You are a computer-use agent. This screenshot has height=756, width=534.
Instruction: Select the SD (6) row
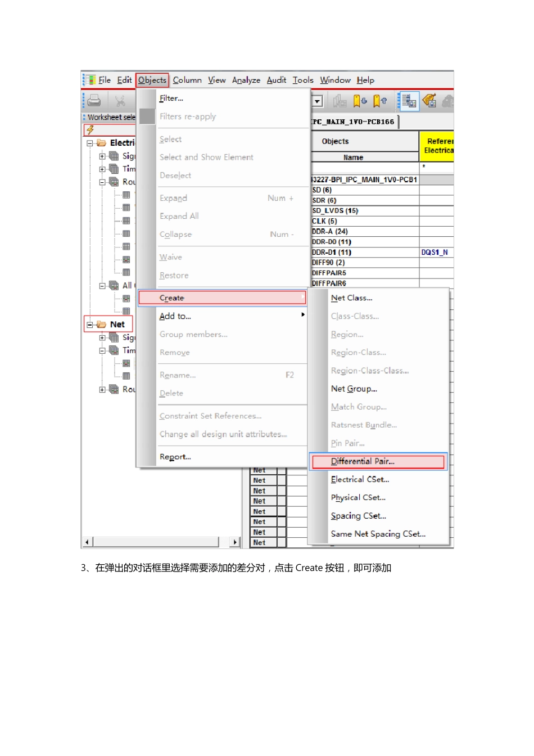tap(365, 190)
